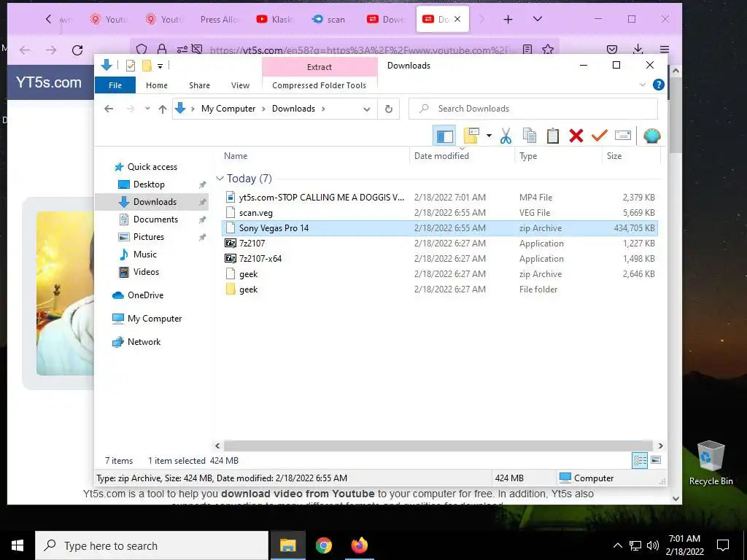Click the Extract contextual tab header
The height and width of the screenshot is (560, 747).
[320, 67]
